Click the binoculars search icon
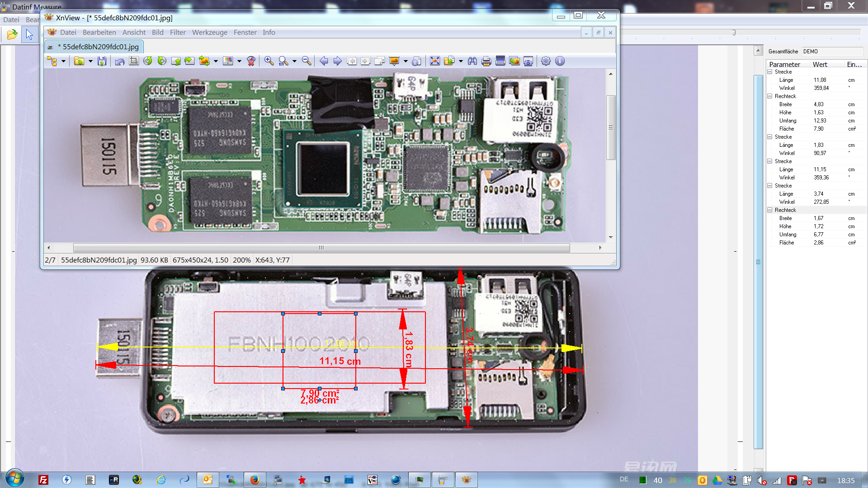 [x=472, y=61]
